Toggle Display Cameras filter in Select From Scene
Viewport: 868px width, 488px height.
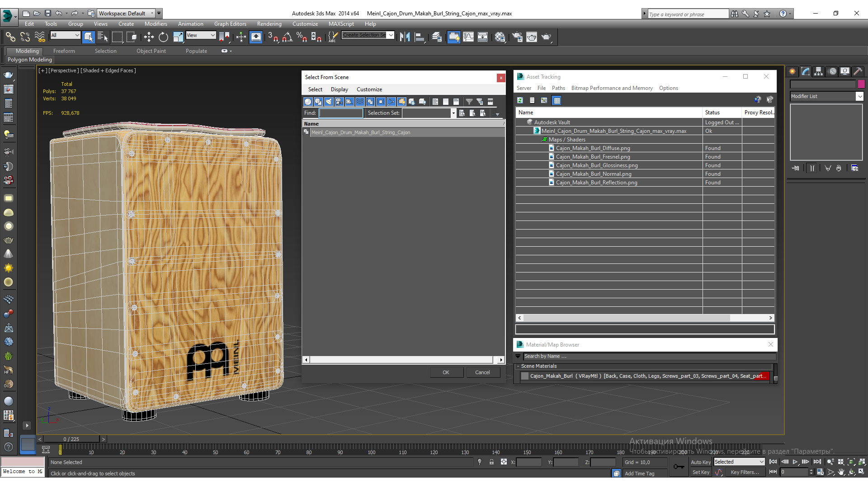(339, 102)
